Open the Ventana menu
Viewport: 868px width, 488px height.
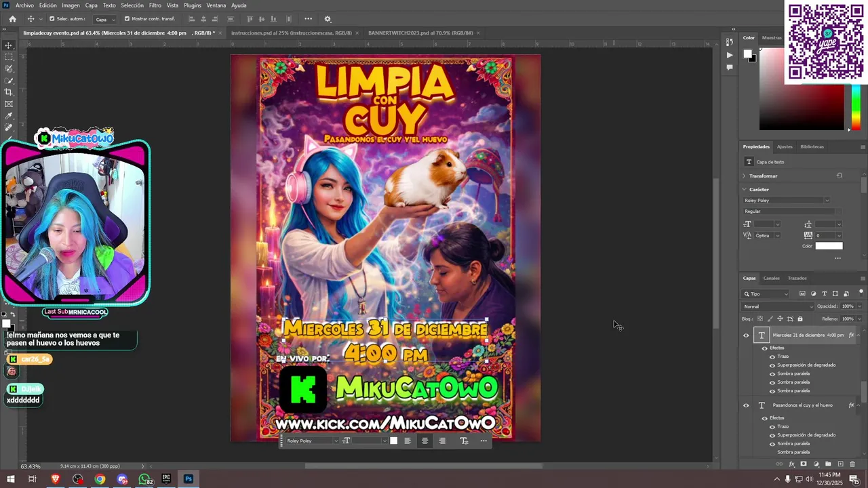[216, 5]
